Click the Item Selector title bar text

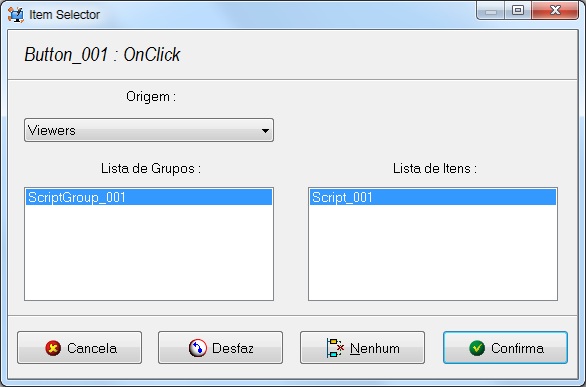tap(64, 15)
